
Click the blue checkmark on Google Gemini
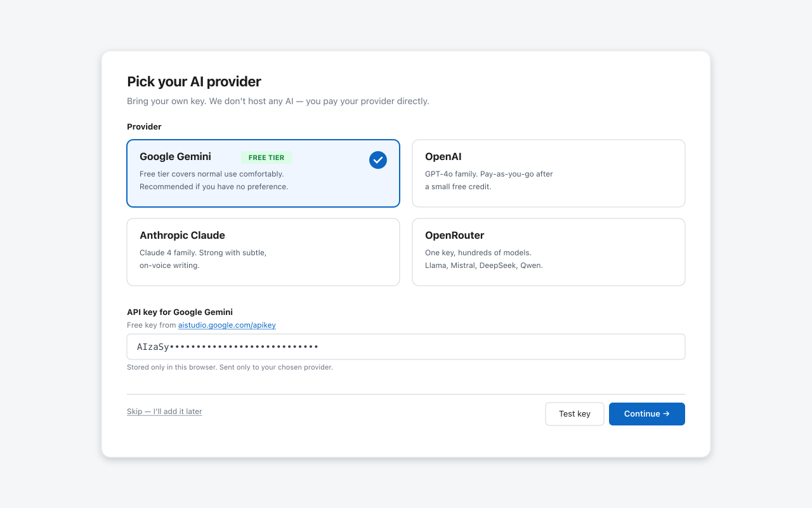[378, 160]
